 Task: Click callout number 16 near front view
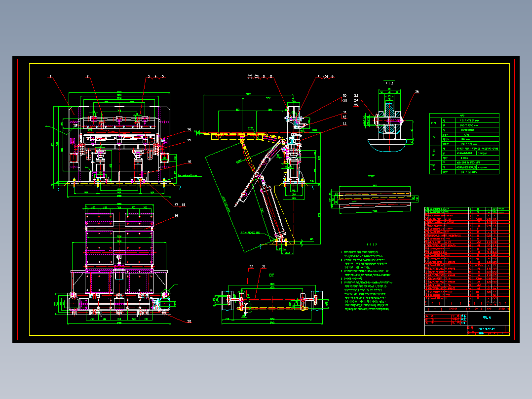pos(189,162)
